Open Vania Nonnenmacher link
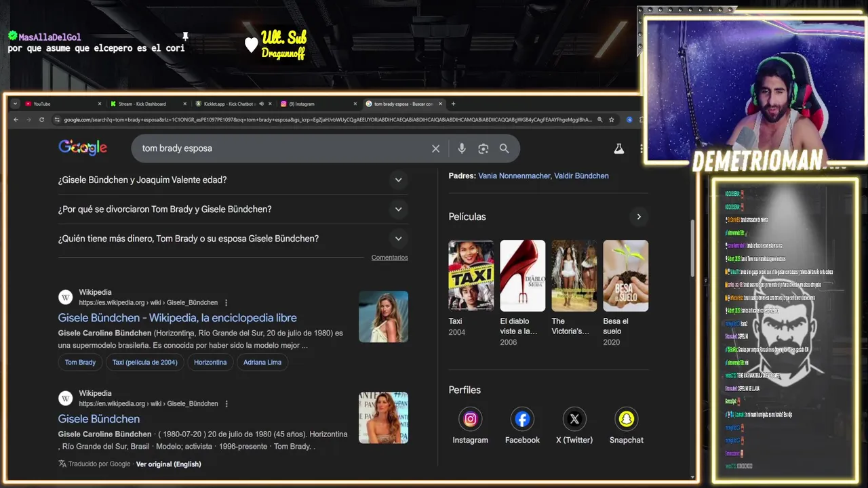 [x=513, y=176]
